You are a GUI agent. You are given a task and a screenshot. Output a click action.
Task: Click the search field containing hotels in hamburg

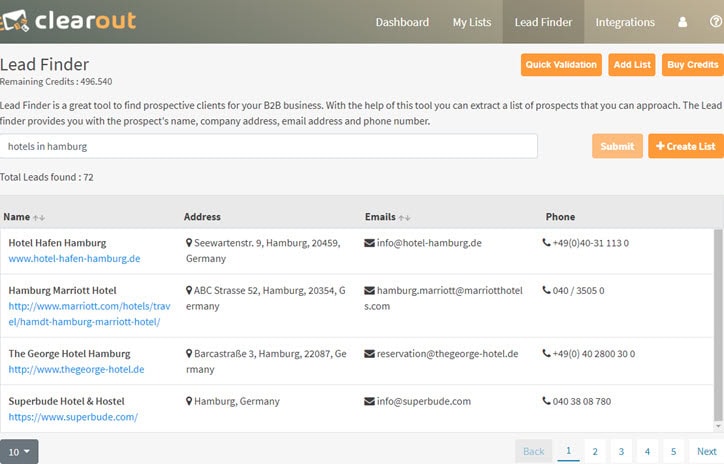point(268,146)
